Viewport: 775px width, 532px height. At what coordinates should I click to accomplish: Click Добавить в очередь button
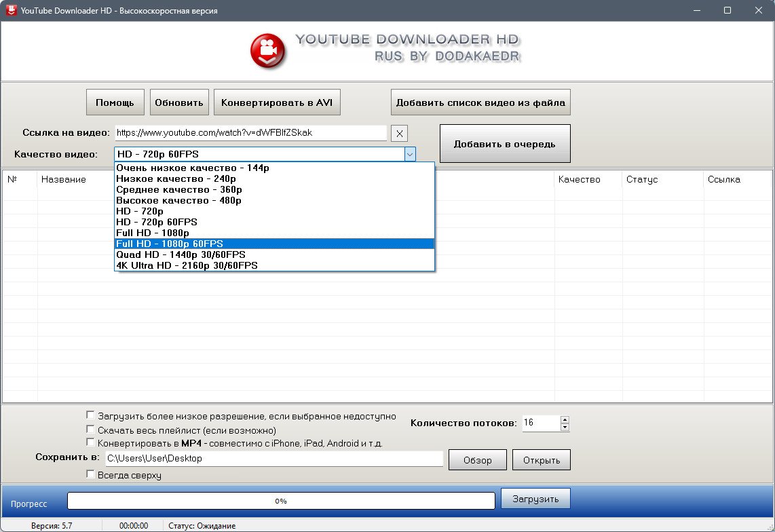505,144
